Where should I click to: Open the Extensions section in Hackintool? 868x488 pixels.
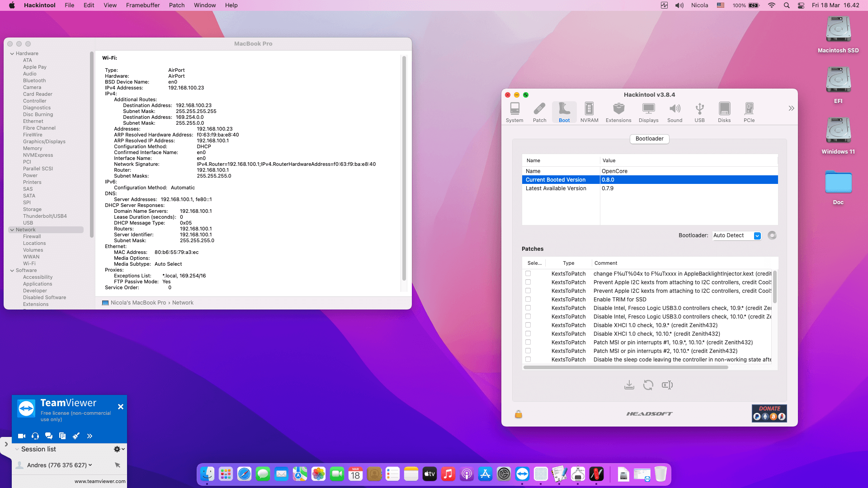[618, 112]
